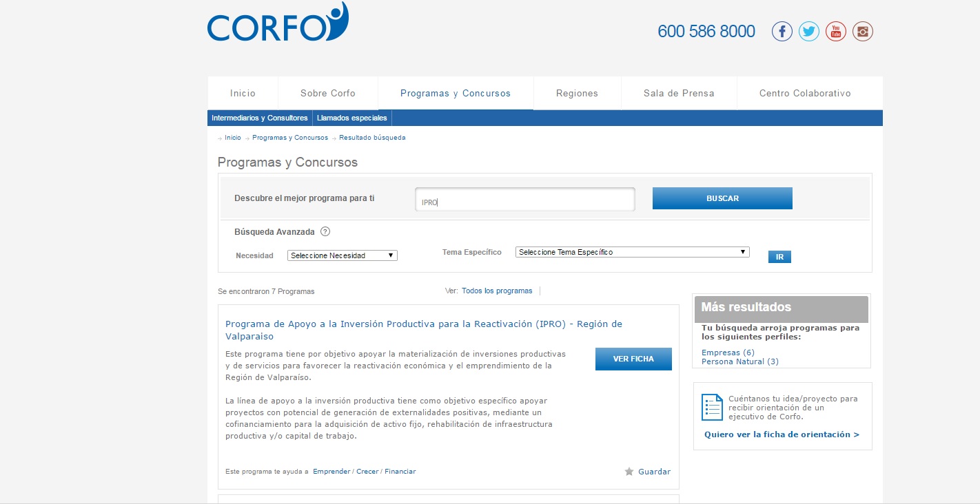The height and width of the screenshot is (504, 980).
Task: Click Programas y Concursos breadcrumb link
Action: click(290, 138)
